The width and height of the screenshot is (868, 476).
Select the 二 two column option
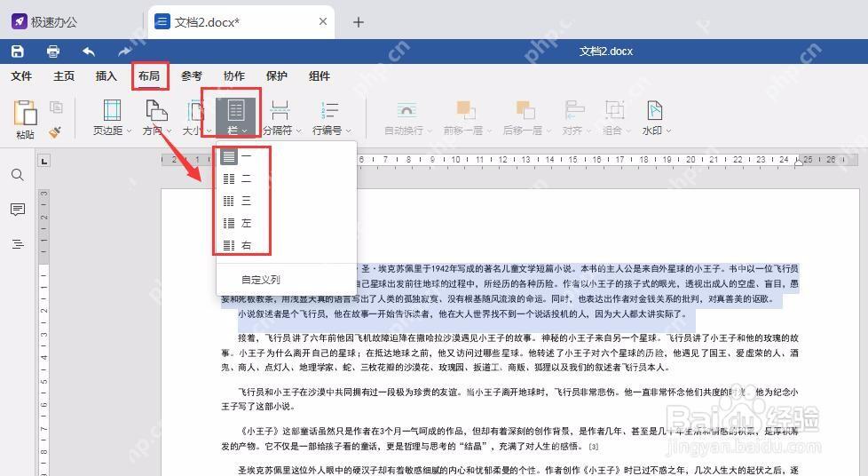286,178
